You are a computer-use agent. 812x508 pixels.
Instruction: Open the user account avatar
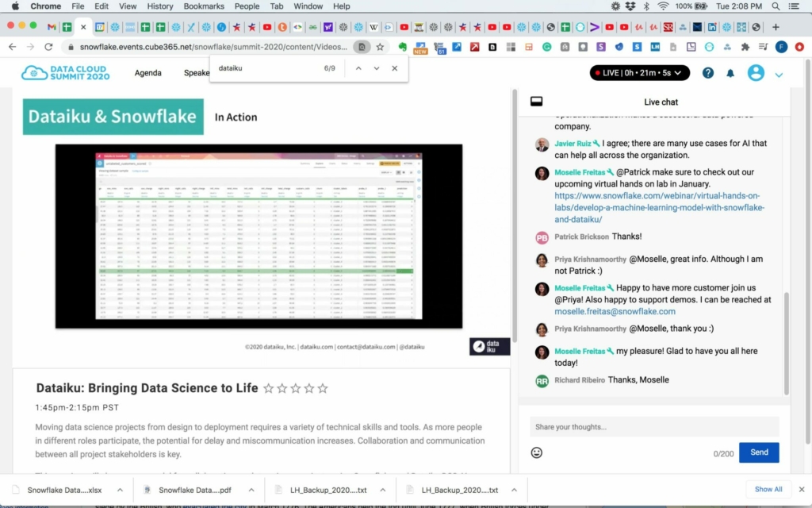point(756,72)
